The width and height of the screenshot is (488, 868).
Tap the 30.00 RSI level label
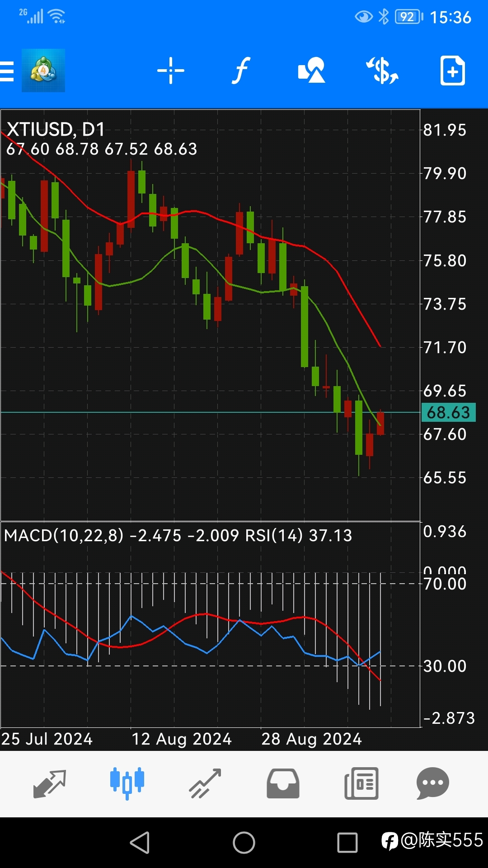pyautogui.click(x=445, y=666)
